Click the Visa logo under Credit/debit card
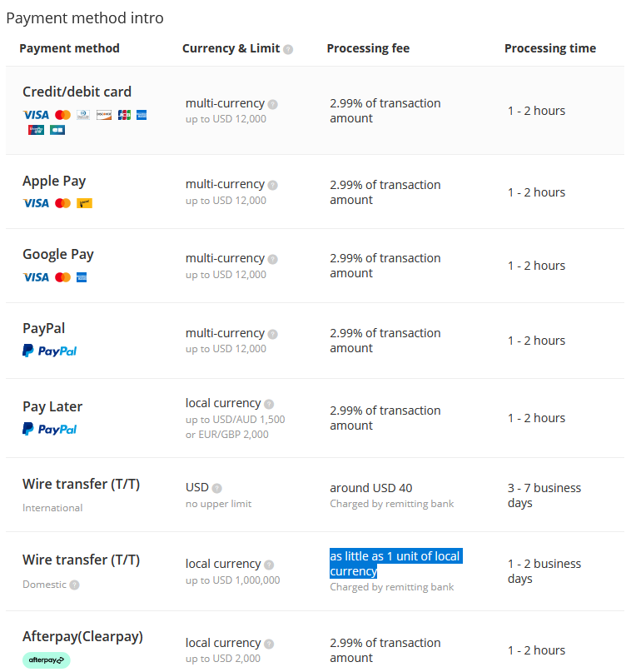This screenshot has width=631, height=672. pyautogui.click(x=36, y=115)
